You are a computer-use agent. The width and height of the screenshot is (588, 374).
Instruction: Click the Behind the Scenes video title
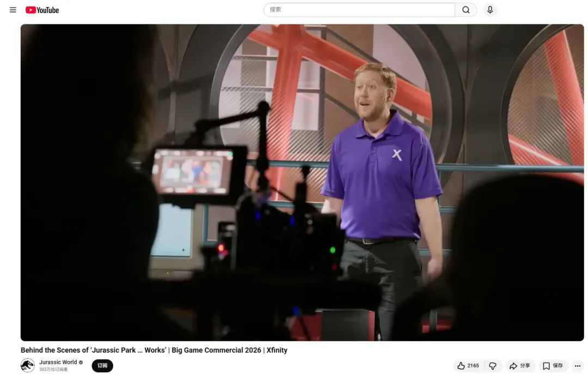pyautogui.click(x=154, y=350)
